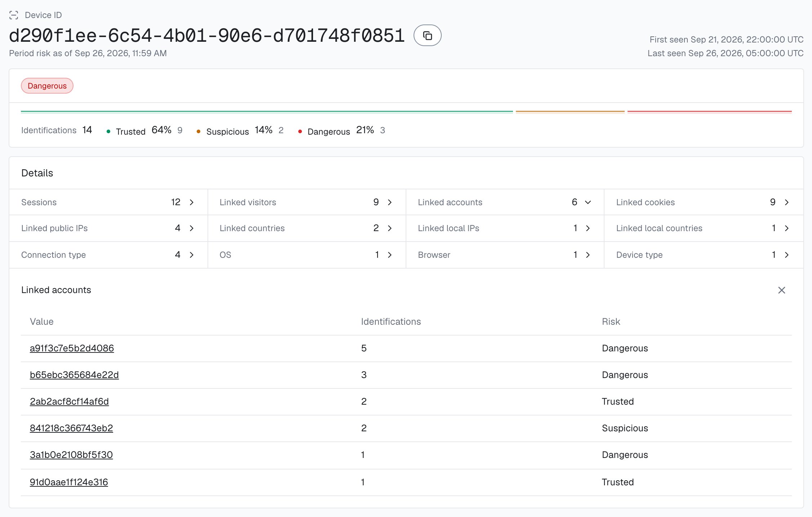The width and height of the screenshot is (812, 517).
Task: Click the Identifications column header
Action: click(x=391, y=322)
